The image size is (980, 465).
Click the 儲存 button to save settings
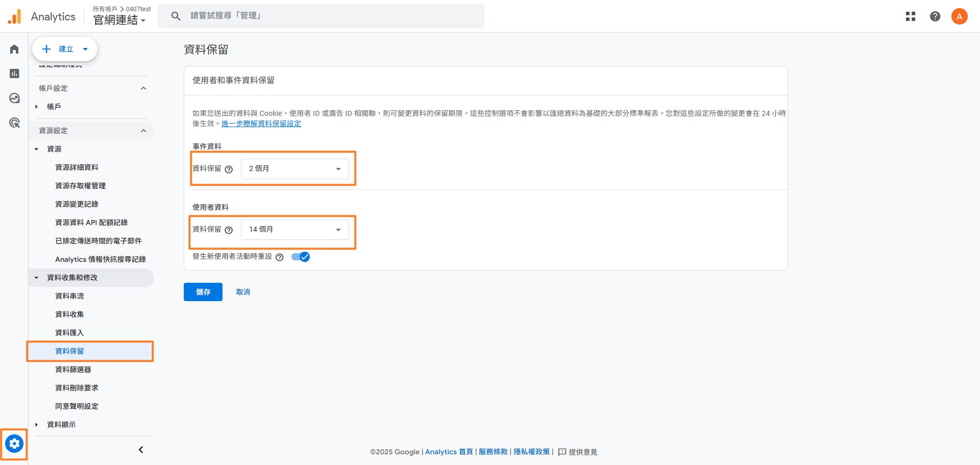click(203, 291)
